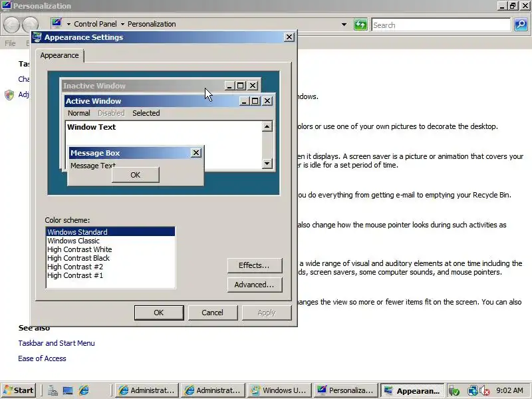
Task: Open the address bar history dropdown
Action: [344, 25]
